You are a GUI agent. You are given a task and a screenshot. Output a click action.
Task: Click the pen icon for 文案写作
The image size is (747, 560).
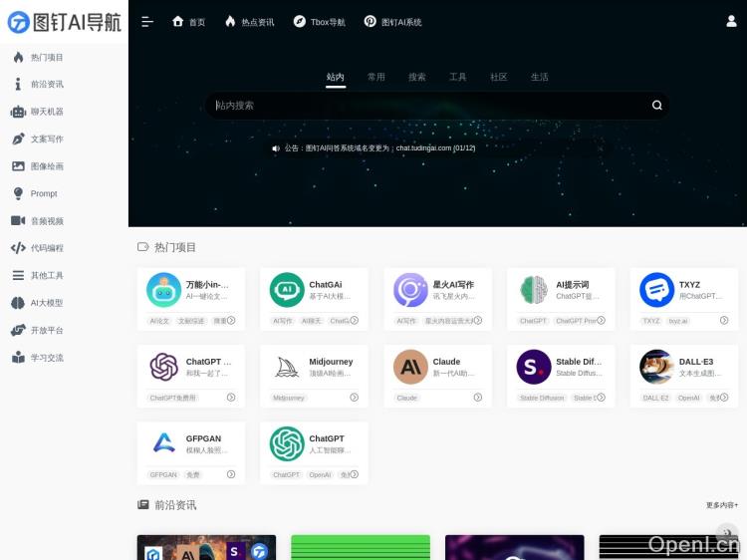(18, 139)
